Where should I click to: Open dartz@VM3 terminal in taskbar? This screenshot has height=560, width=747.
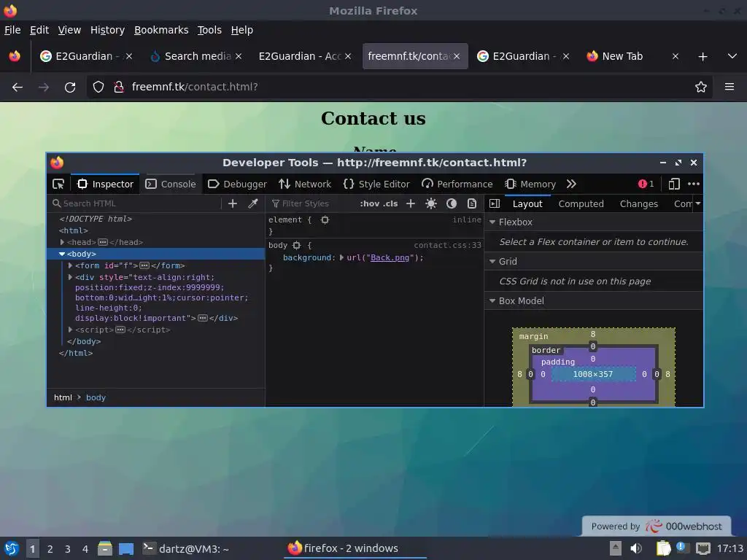pos(186,548)
